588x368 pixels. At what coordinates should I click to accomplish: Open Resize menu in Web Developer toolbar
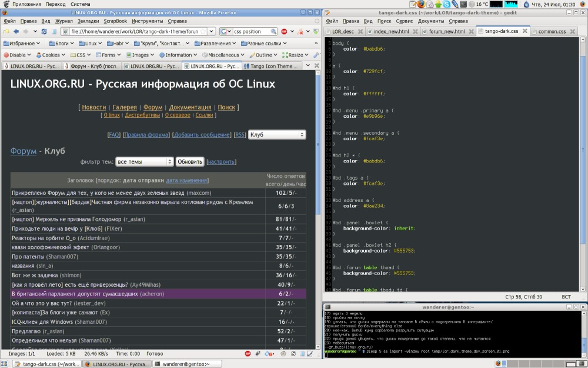[296, 55]
